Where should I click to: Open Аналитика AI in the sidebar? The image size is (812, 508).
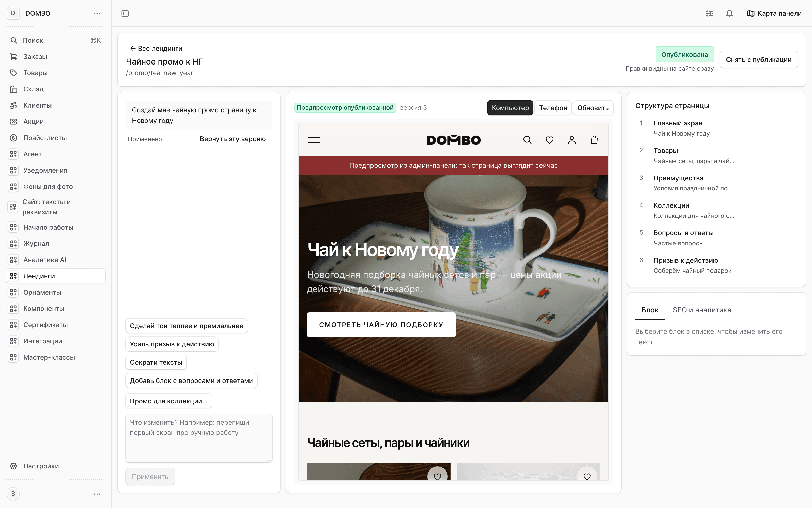[x=56, y=260]
